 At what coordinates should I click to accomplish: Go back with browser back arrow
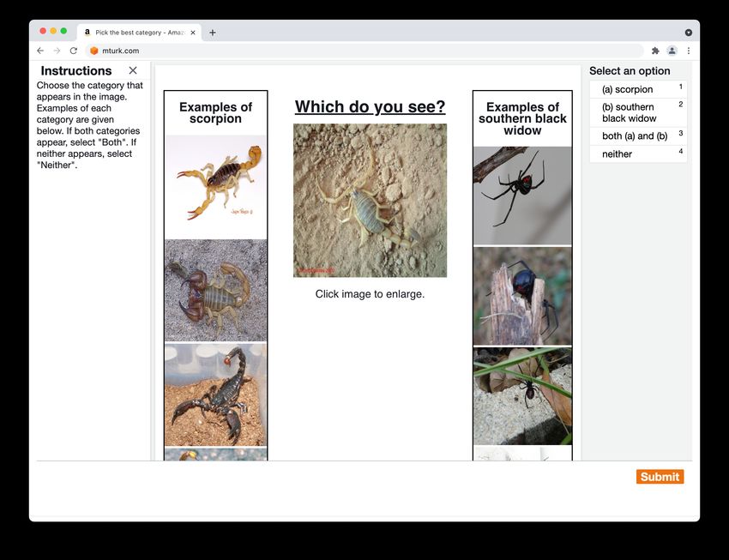(x=40, y=51)
